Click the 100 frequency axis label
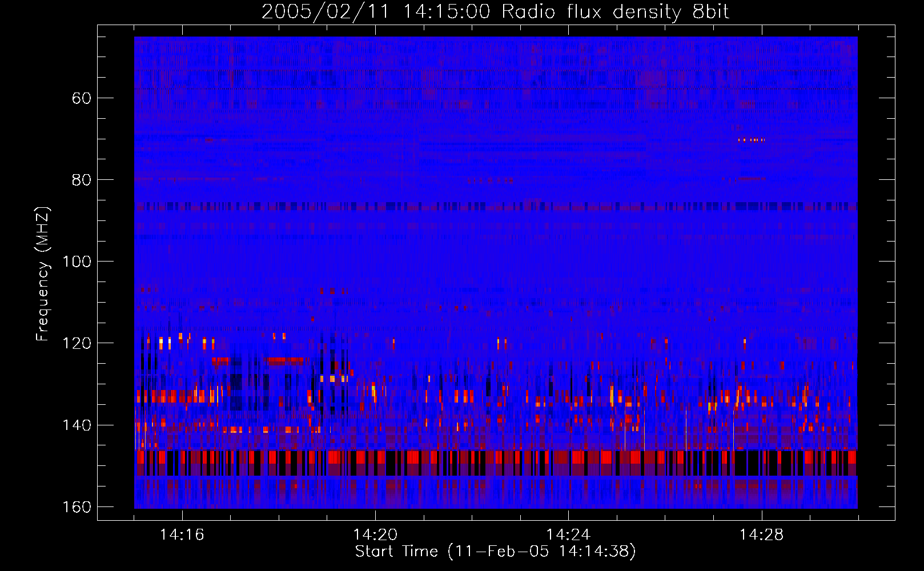924x571 pixels. 77,262
